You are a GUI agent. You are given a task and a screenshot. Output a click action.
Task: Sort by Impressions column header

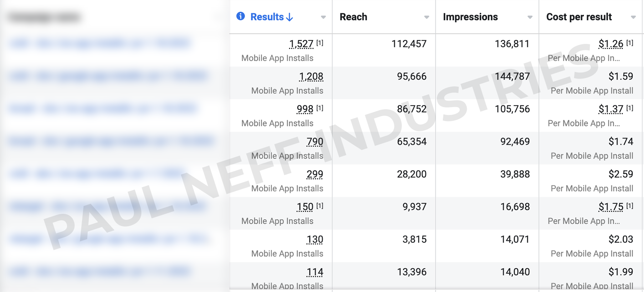(470, 17)
